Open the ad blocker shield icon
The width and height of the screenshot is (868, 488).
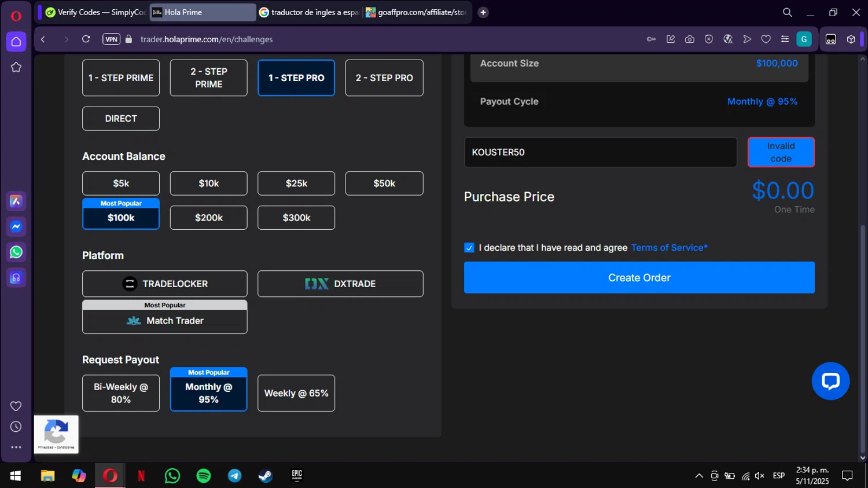(709, 39)
